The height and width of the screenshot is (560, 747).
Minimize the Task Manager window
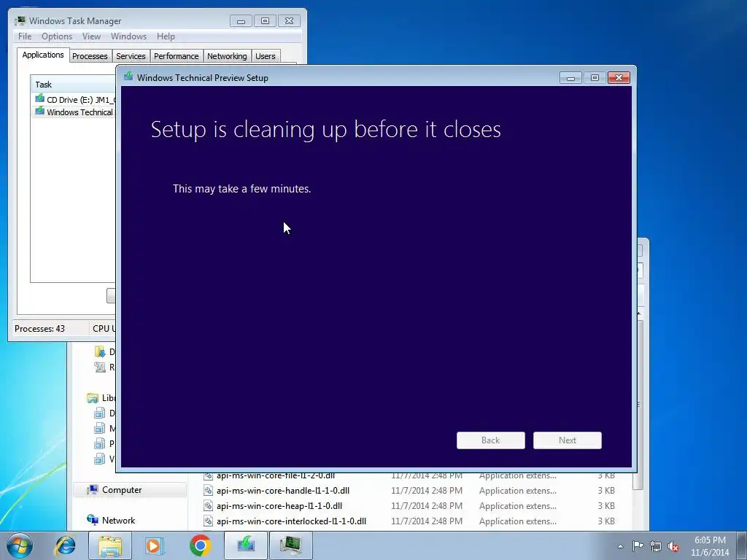pyautogui.click(x=241, y=21)
